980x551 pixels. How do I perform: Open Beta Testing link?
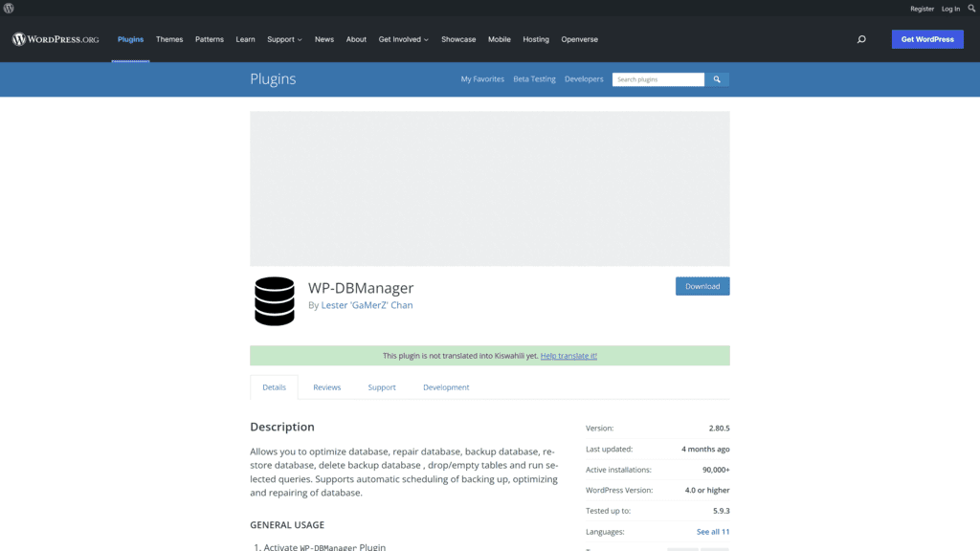[x=534, y=79]
